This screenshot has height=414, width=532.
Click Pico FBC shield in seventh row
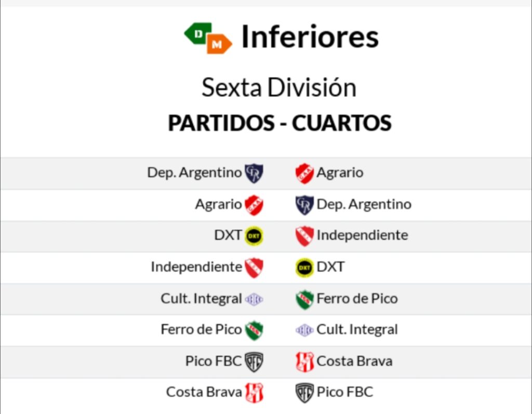coord(254,361)
